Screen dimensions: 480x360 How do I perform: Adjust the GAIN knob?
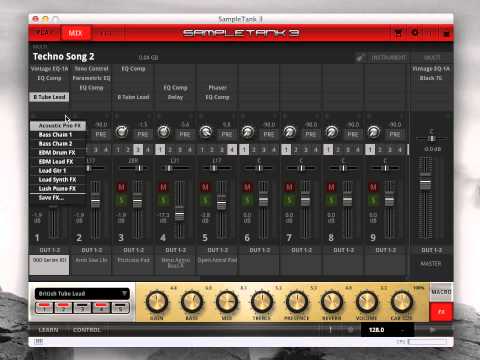[x=157, y=301]
